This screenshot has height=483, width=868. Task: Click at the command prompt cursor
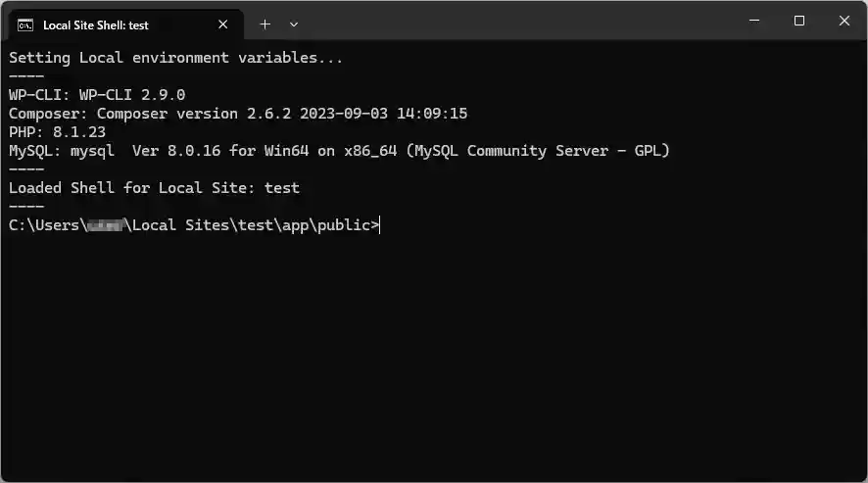tap(380, 225)
